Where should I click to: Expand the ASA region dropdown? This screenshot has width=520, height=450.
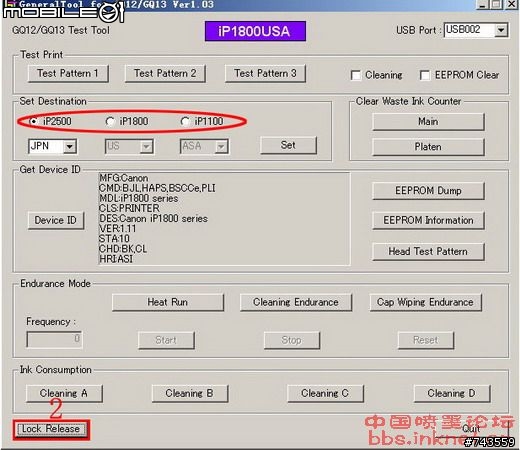[x=204, y=146]
